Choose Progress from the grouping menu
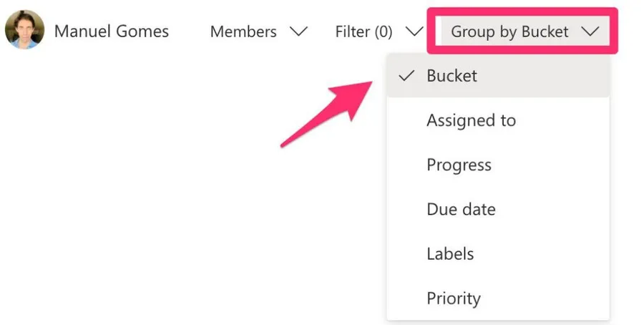 (459, 165)
